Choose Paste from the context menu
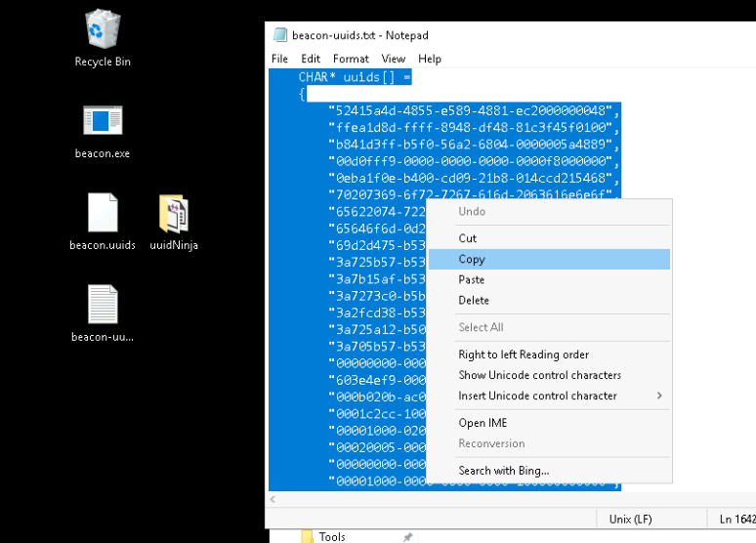Image resolution: width=756 pixels, height=543 pixels. 549,279
